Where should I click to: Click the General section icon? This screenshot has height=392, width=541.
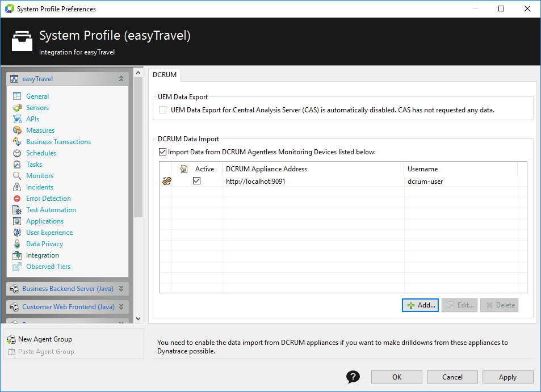pos(17,96)
